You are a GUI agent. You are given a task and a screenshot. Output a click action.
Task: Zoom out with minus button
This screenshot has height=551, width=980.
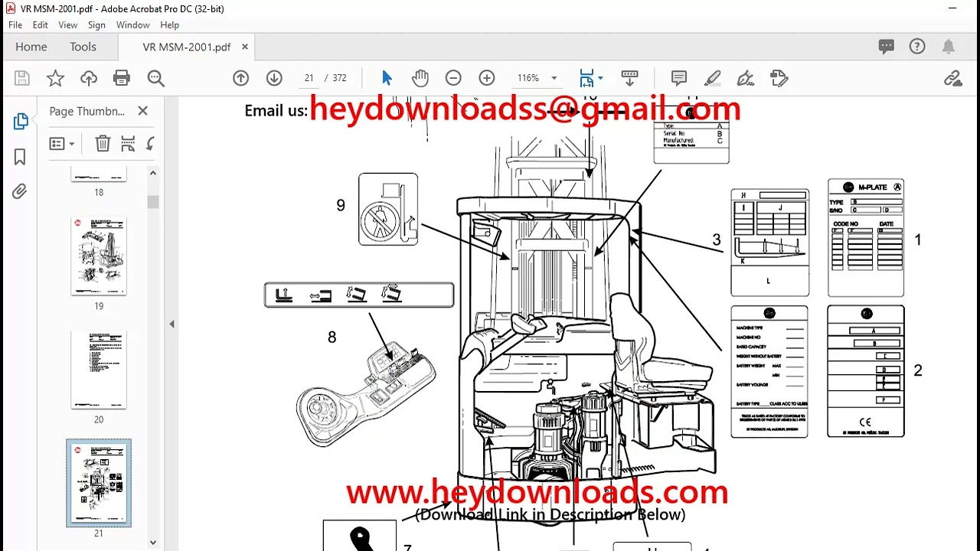[453, 78]
